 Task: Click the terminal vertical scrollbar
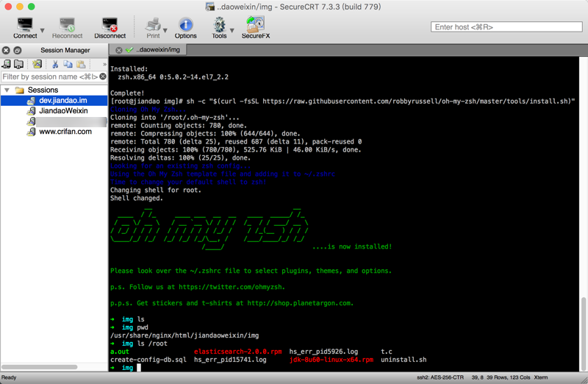click(x=583, y=333)
